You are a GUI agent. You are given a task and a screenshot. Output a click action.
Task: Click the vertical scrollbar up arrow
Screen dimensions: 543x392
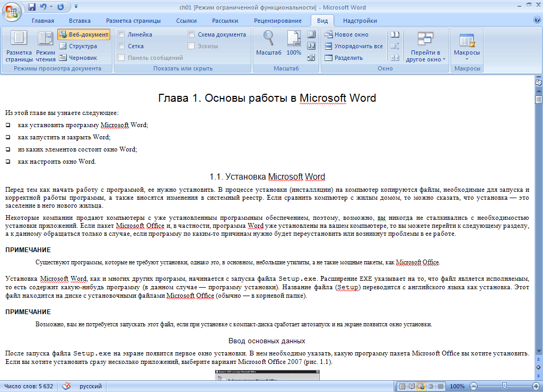click(x=539, y=91)
